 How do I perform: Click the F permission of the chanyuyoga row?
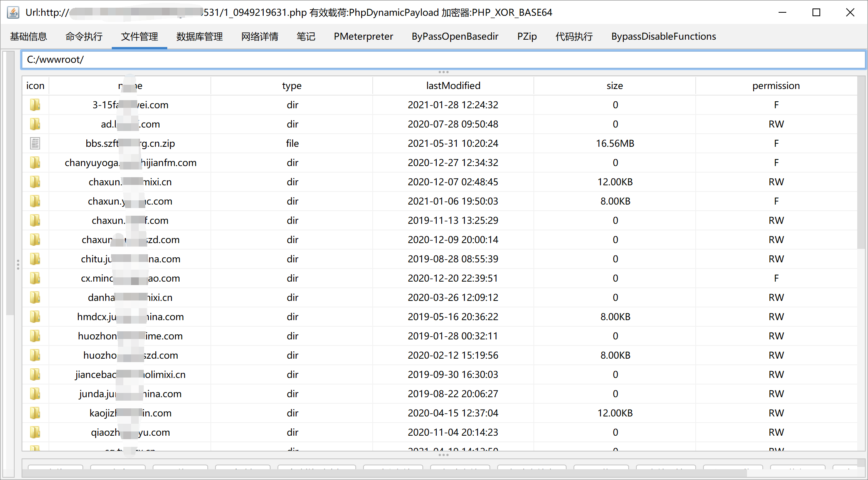[776, 163]
